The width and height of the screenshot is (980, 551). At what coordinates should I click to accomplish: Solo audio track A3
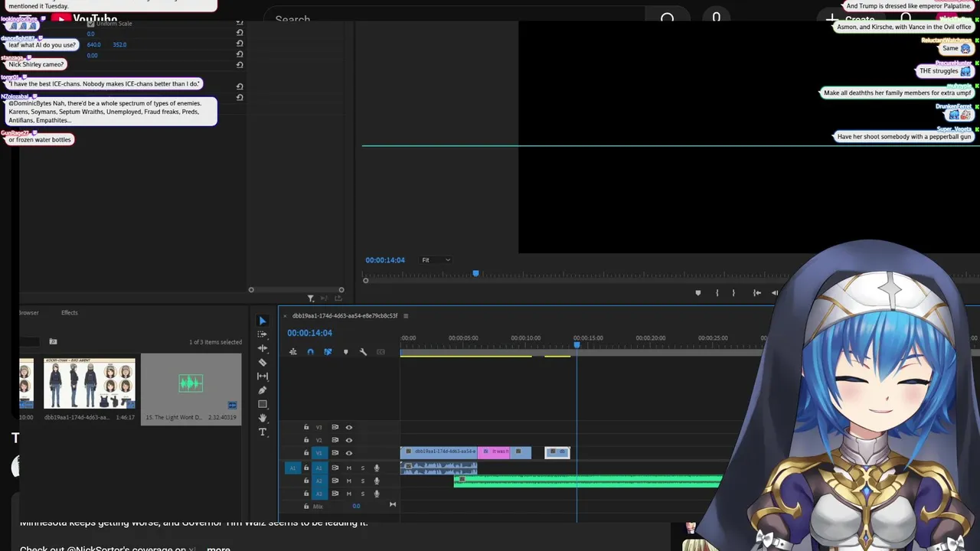[x=363, y=494]
